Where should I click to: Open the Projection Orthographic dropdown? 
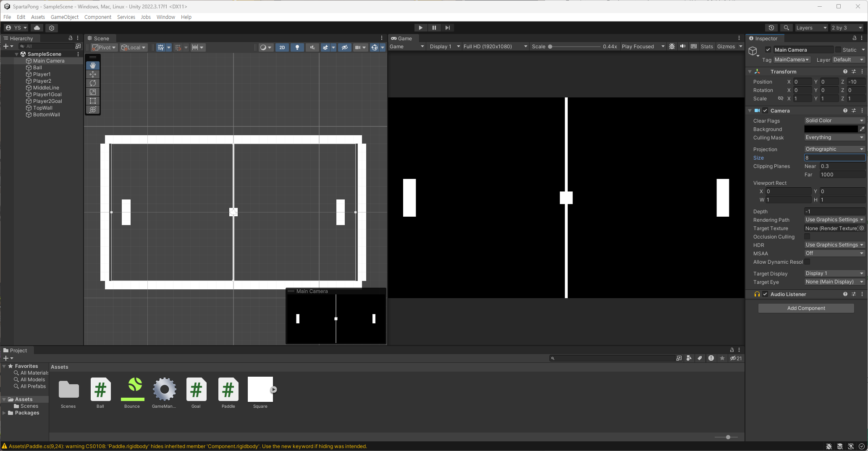[x=834, y=149]
